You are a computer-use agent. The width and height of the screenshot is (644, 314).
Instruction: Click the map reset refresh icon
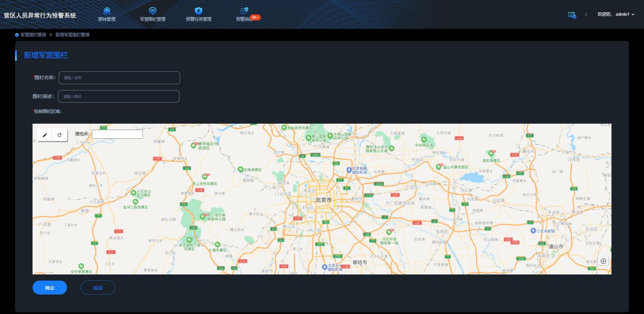click(60, 135)
